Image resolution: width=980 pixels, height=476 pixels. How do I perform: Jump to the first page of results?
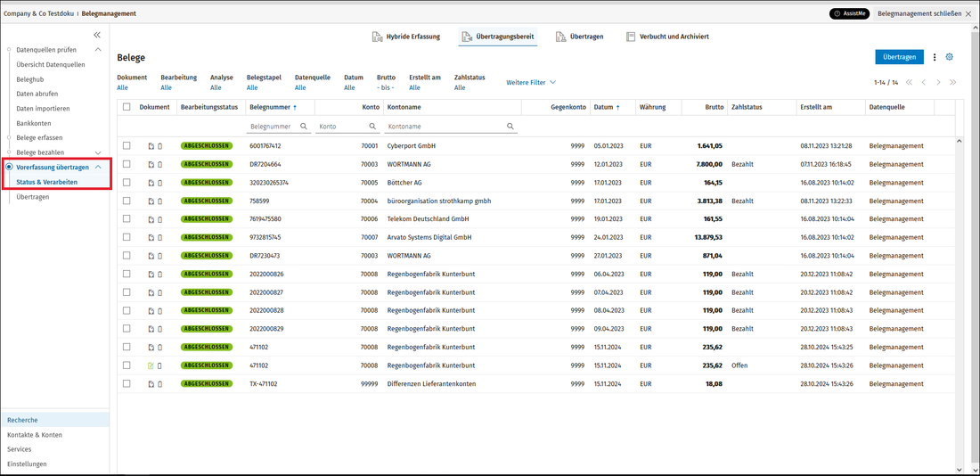pyautogui.click(x=910, y=83)
